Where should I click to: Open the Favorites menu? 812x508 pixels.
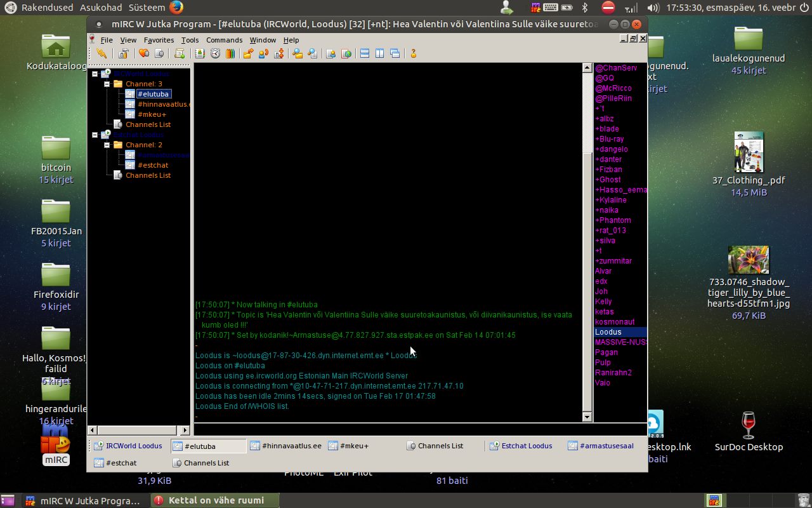(x=159, y=40)
